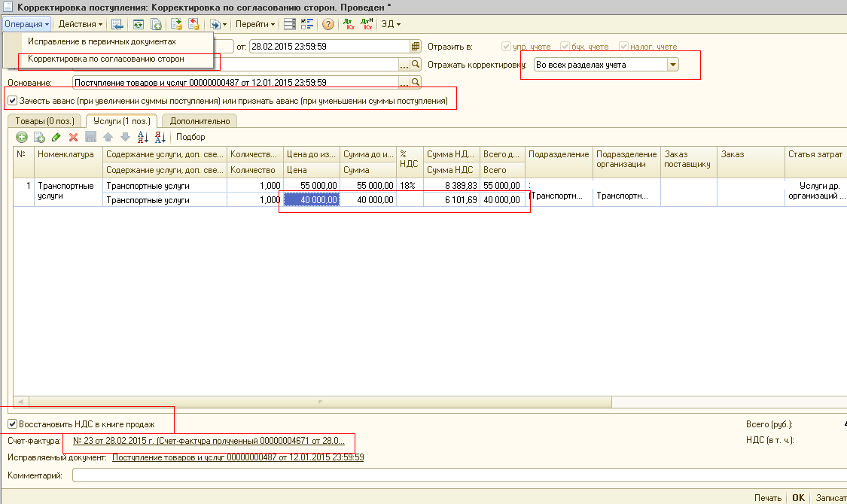Click the Статья затрат column header
Viewport: 847px width, 504px height.
(x=815, y=162)
